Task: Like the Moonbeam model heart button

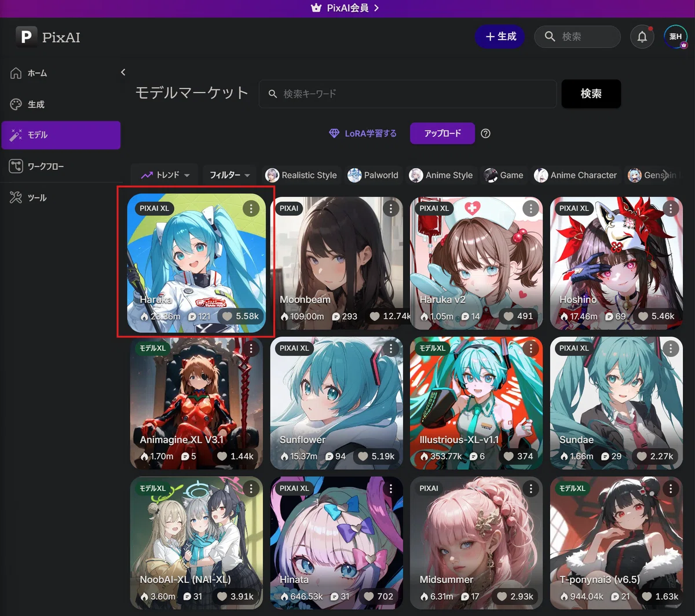Action: [x=390, y=316]
